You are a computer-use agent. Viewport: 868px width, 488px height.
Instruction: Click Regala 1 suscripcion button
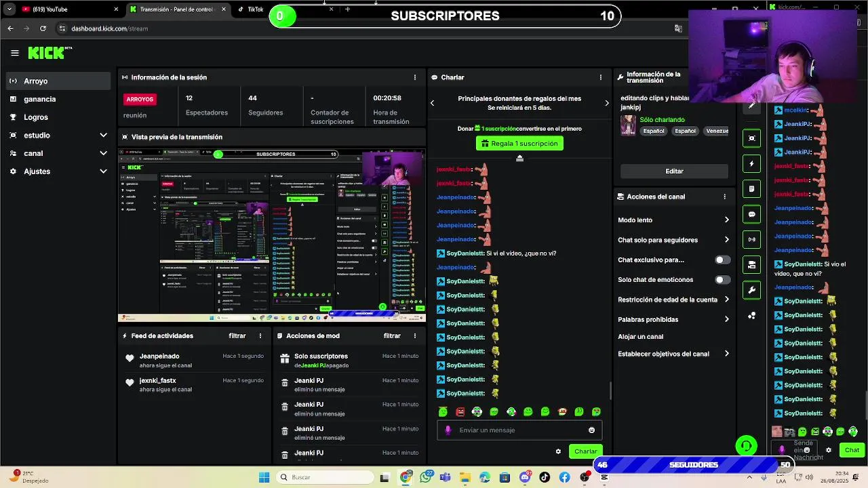519,143
